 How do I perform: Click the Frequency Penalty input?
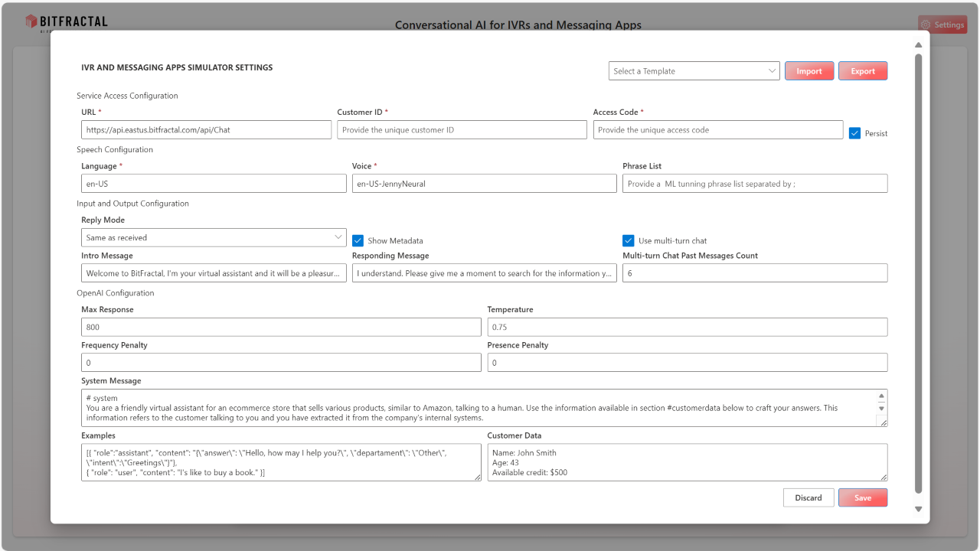282,363
